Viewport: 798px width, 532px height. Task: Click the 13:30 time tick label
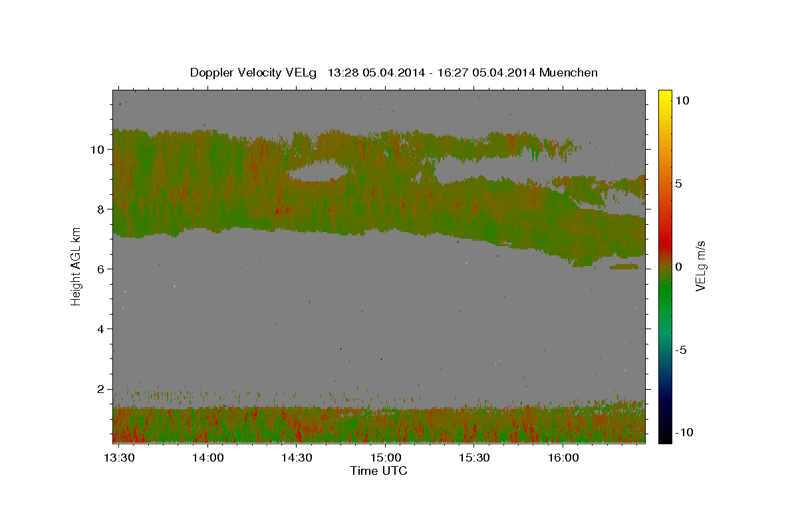click(120, 458)
